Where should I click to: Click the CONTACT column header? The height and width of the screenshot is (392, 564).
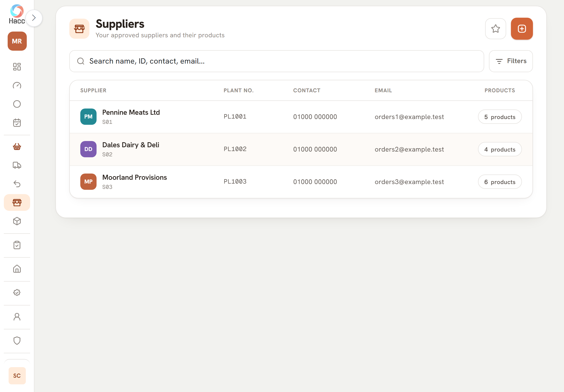pyautogui.click(x=307, y=90)
